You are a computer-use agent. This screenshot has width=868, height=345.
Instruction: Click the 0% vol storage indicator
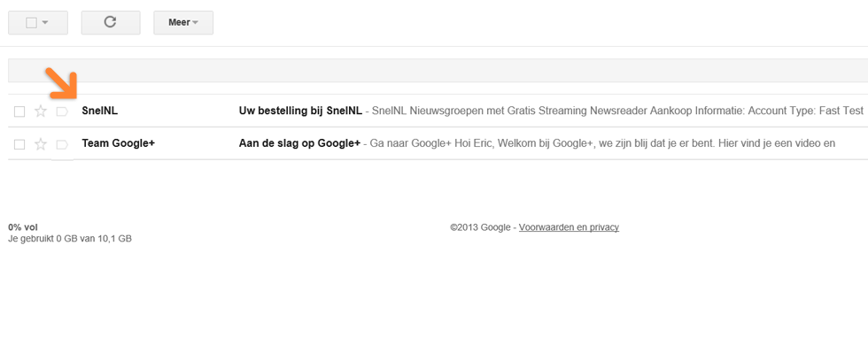(23, 227)
